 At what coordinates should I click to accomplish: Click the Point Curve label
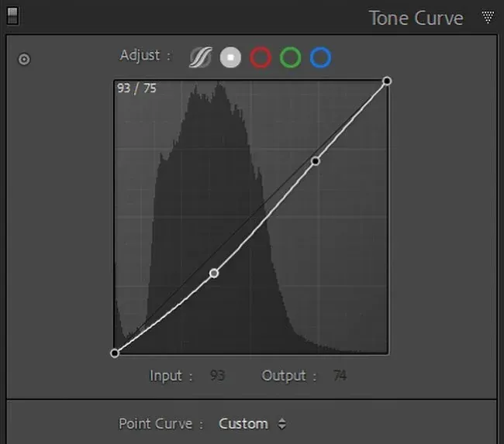coord(161,424)
